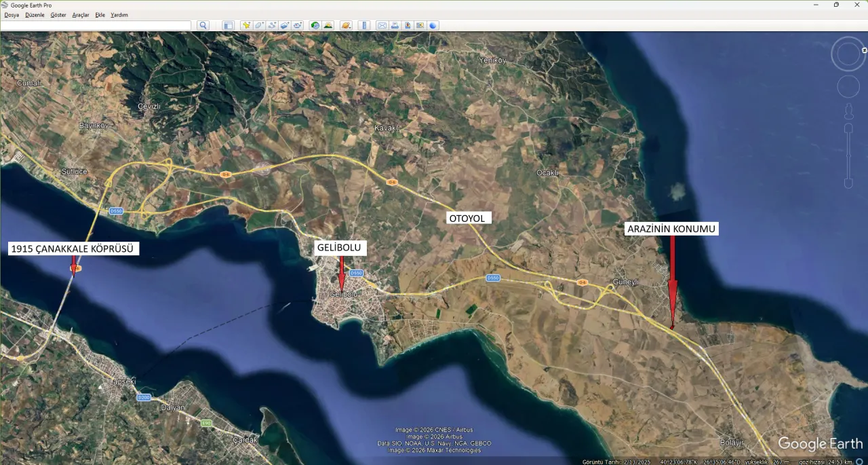Screen dimensions: 868x465
Task: Show historical imagery clock icon
Action: [315, 25]
